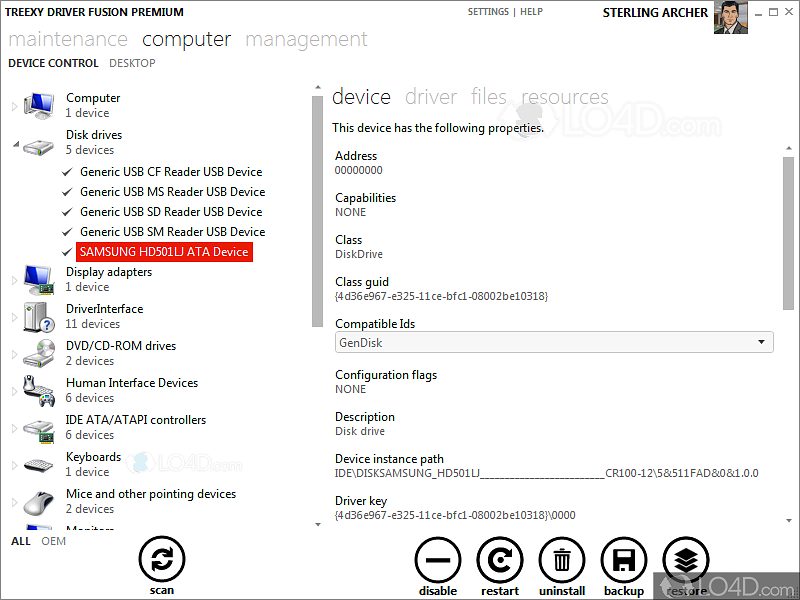800x600 pixels.
Task: Switch to the driver tab
Action: coord(430,96)
